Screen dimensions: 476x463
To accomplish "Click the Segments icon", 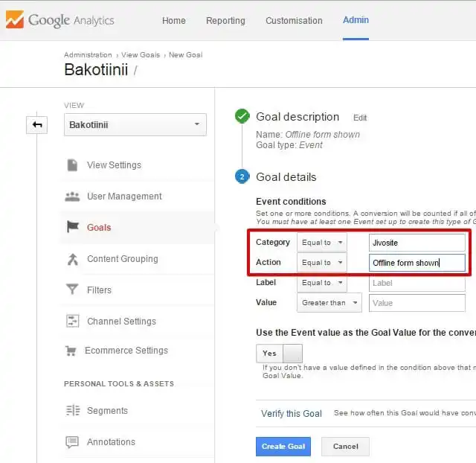I will 73,411.
